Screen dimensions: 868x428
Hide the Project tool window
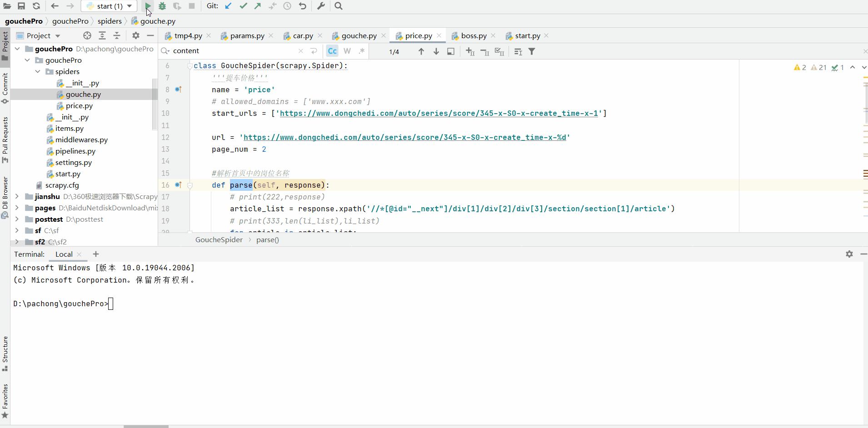[x=150, y=35]
